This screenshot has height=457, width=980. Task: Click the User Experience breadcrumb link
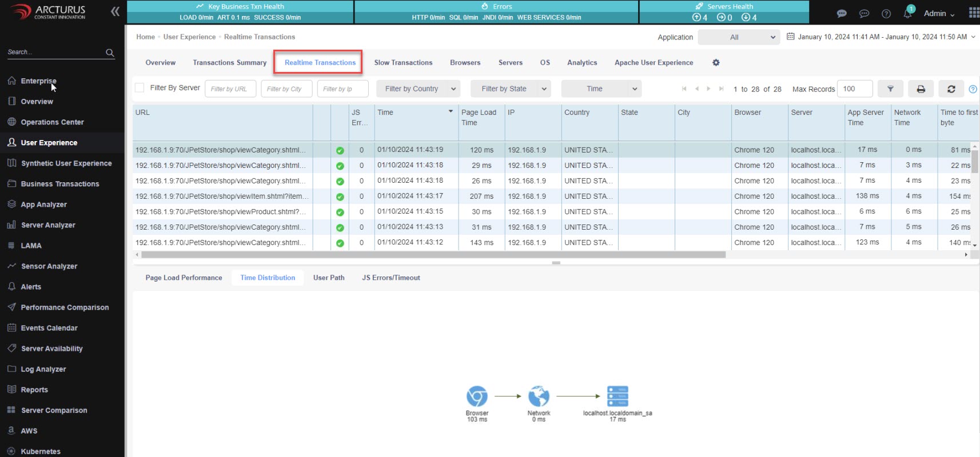coord(190,37)
